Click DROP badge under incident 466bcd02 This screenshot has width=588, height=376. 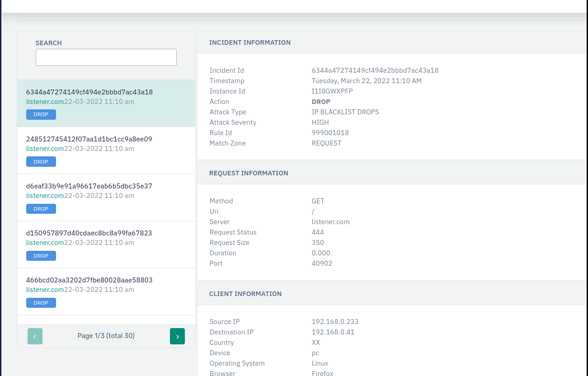41,303
